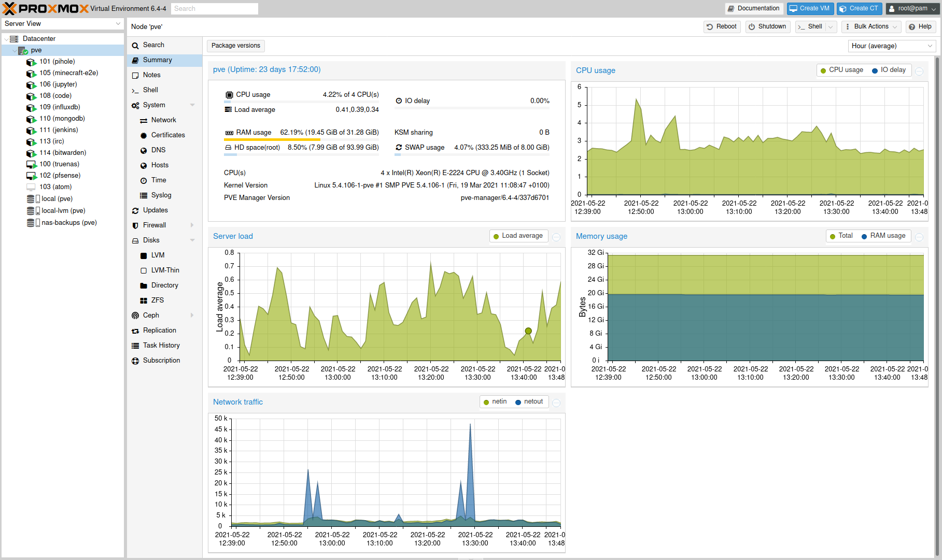Open the node Shell menu entry icon
The image size is (942, 560).
(x=135, y=91)
